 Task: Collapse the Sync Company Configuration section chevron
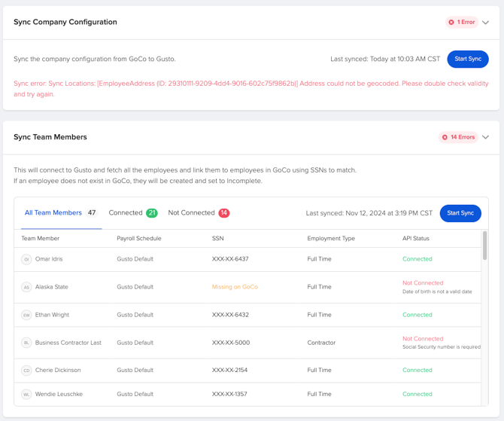coord(485,23)
